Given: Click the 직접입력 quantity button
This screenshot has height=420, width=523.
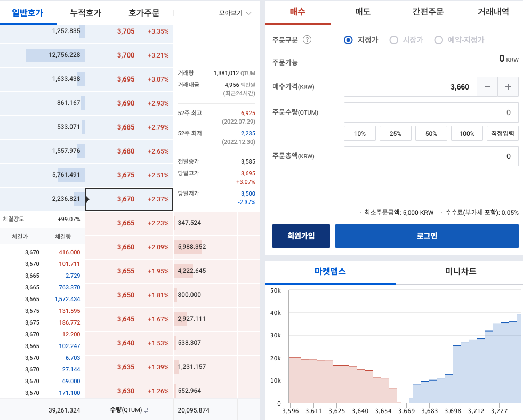Looking at the screenshot, I should (x=502, y=133).
